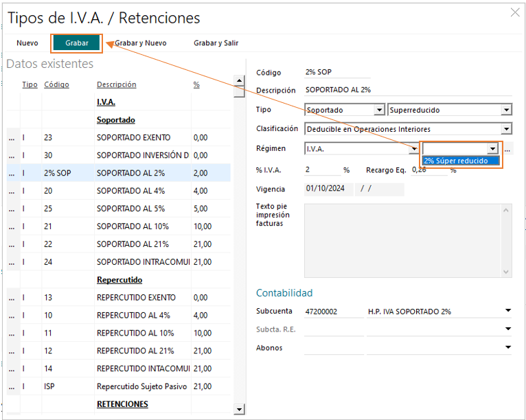Expand Subcuenta dropdown triangle
The height and width of the screenshot is (420, 526).
(x=508, y=311)
